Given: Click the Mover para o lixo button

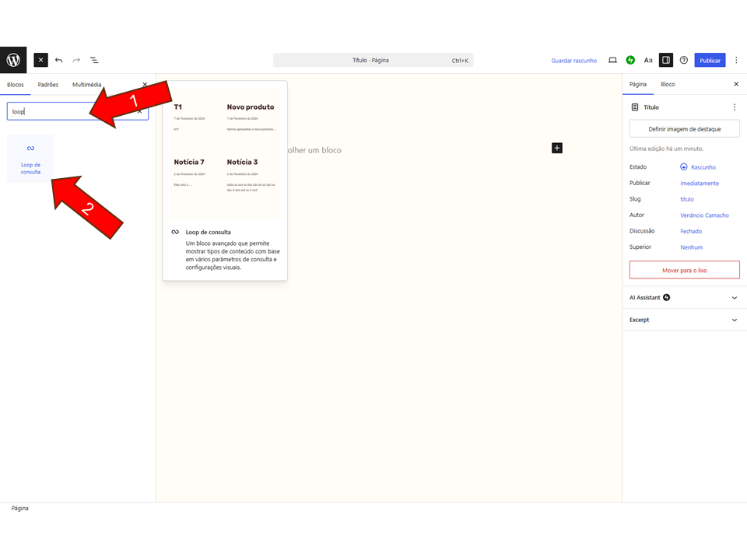Looking at the screenshot, I should pyautogui.click(x=684, y=270).
